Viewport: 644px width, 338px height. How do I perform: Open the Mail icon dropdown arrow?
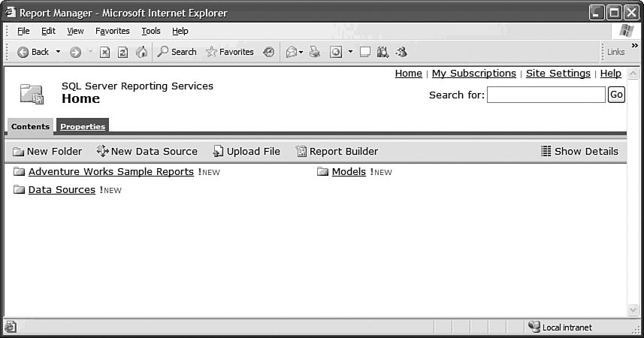coord(301,52)
